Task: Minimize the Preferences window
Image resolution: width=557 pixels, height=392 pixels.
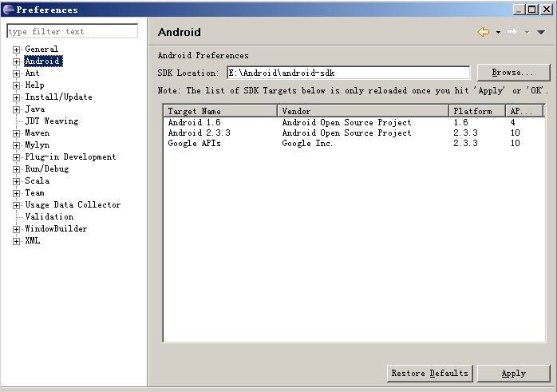Action: coord(519,10)
